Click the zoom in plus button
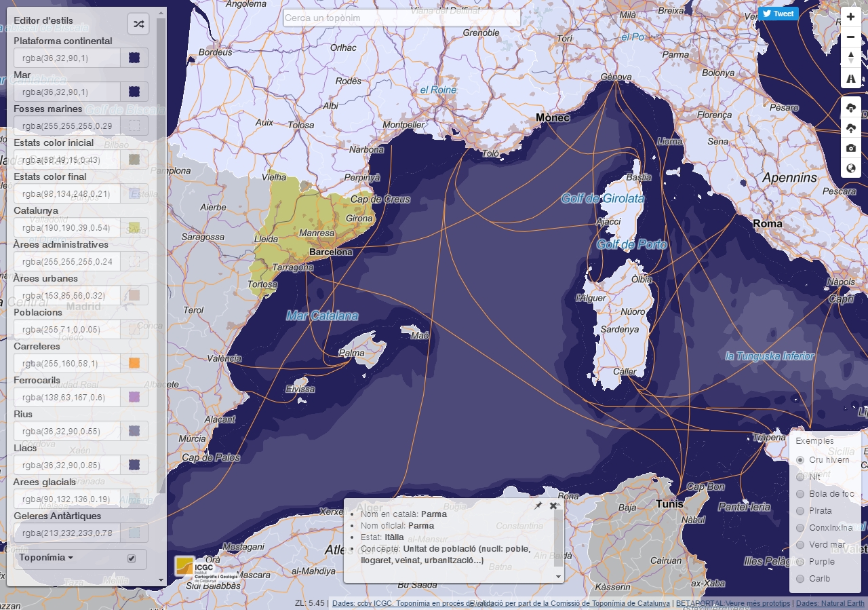868x610 pixels. pyautogui.click(x=851, y=17)
